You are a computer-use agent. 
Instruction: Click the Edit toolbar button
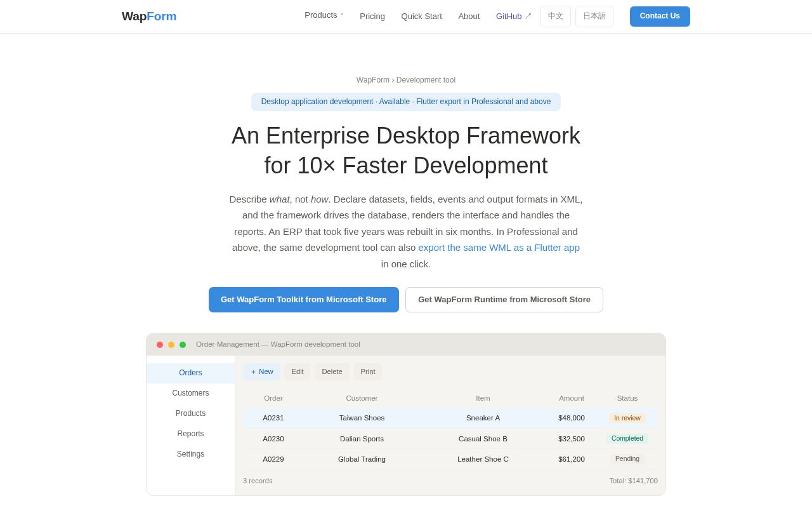(x=298, y=372)
